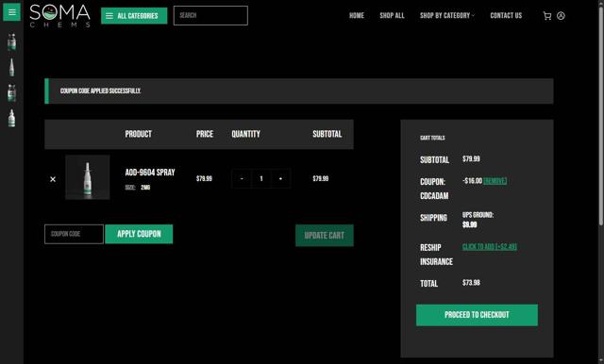The height and width of the screenshot is (364, 604).
Task: Click the Cart Totals heading
Action: pyautogui.click(x=432, y=138)
